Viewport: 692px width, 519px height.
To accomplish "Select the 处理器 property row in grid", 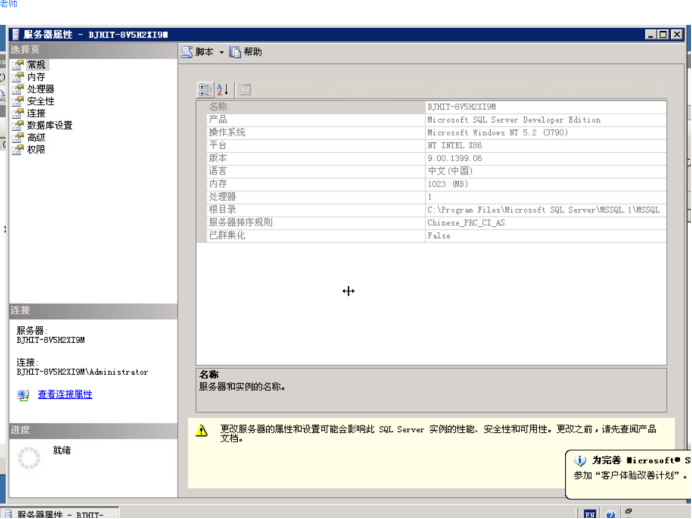I will (431, 196).
